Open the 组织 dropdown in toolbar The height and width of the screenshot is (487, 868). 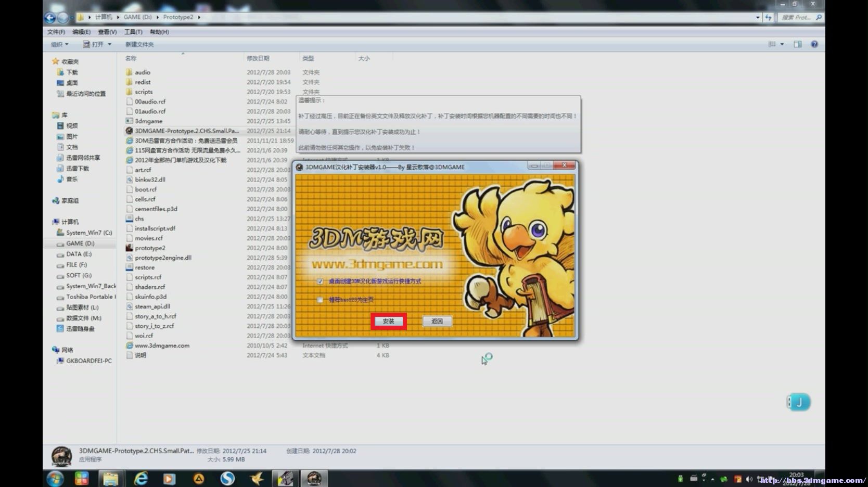tap(59, 44)
